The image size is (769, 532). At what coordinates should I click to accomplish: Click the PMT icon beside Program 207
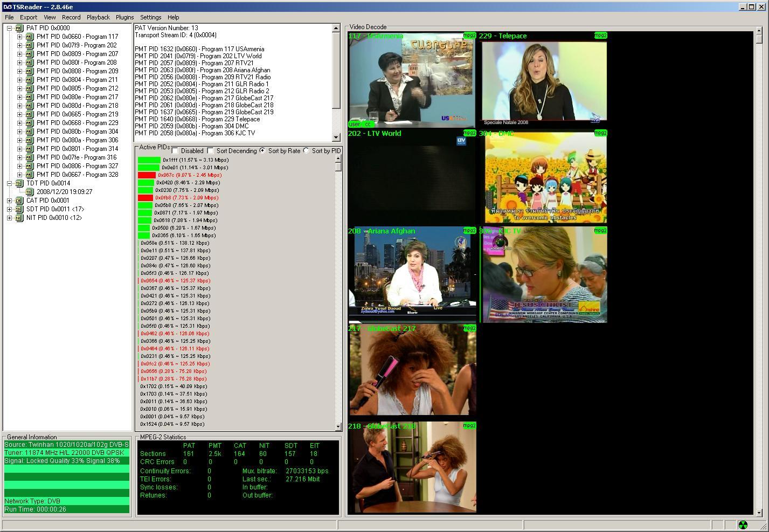tap(30, 54)
